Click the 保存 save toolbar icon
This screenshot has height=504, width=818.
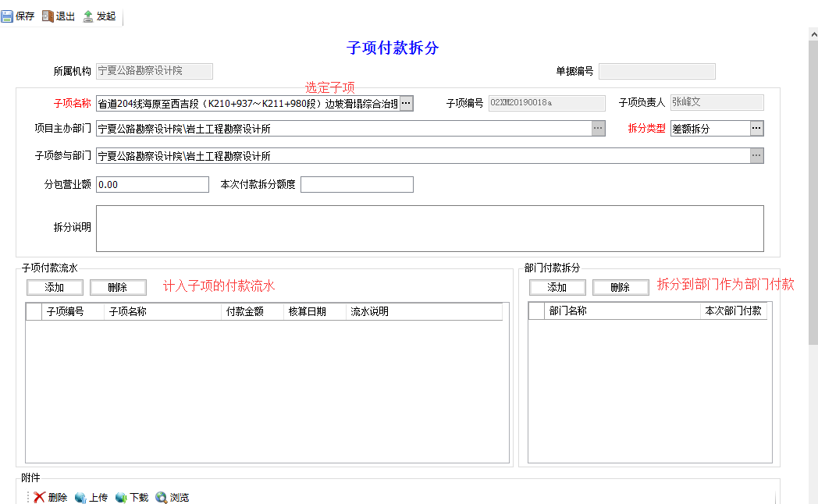tap(7, 16)
